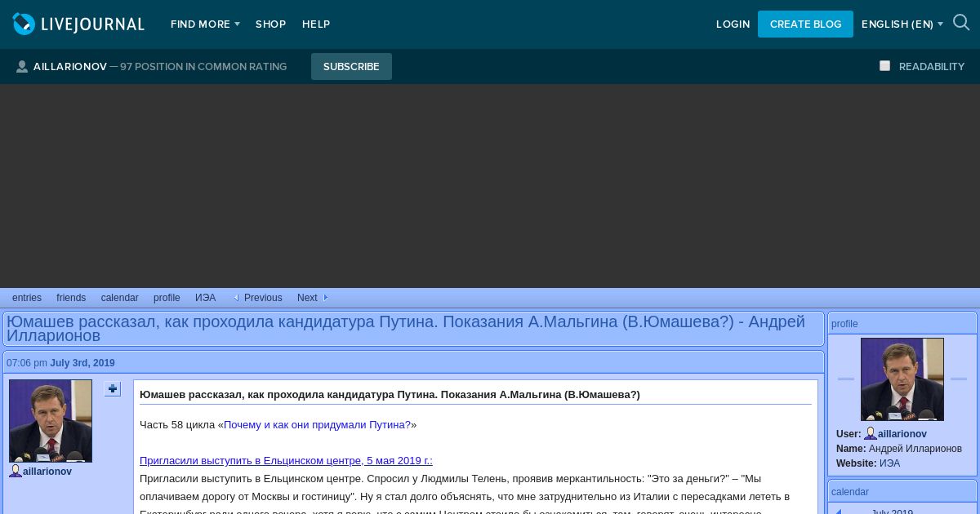Go to the friends tab
980x514 pixels.
(71, 298)
